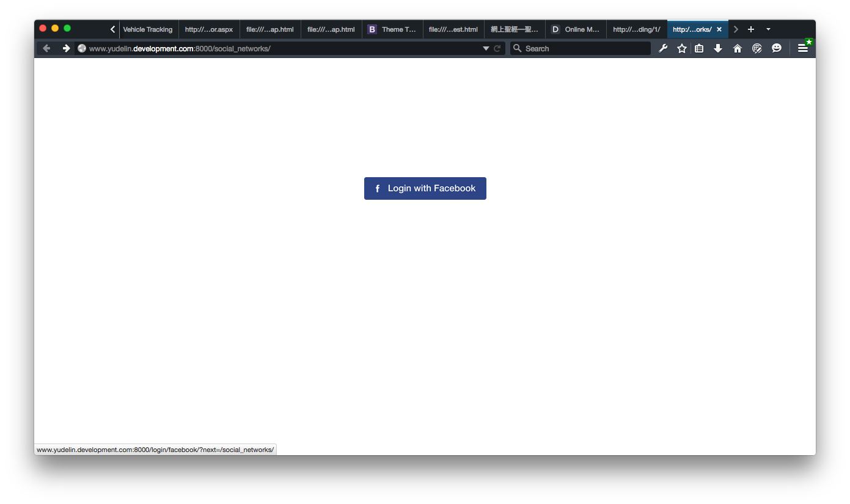The width and height of the screenshot is (850, 504).
Task: Go to the Home page
Action: tap(738, 48)
